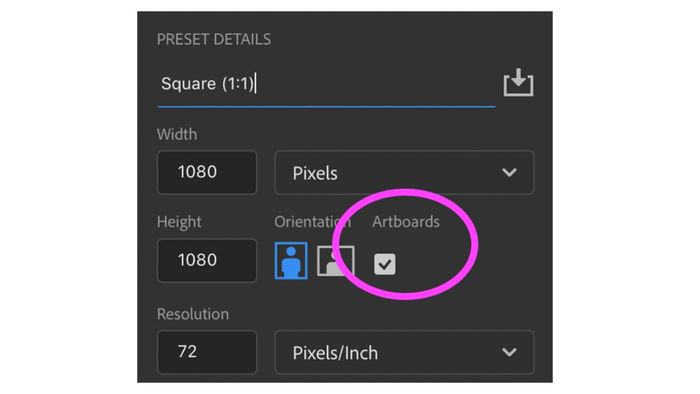Click the Resolution field showing 72
Screen dimensions: 700x394
tap(207, 352)
